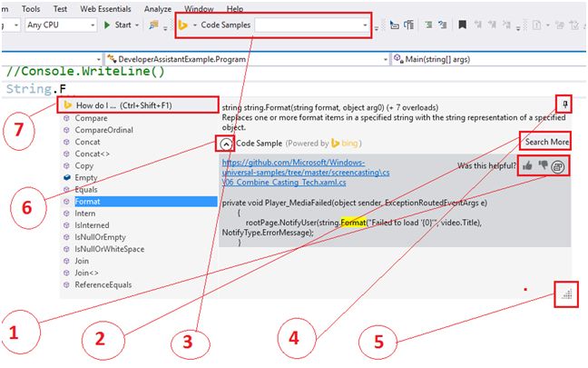
Task: Select Join<> in the completion list
Action: (86, 273)
